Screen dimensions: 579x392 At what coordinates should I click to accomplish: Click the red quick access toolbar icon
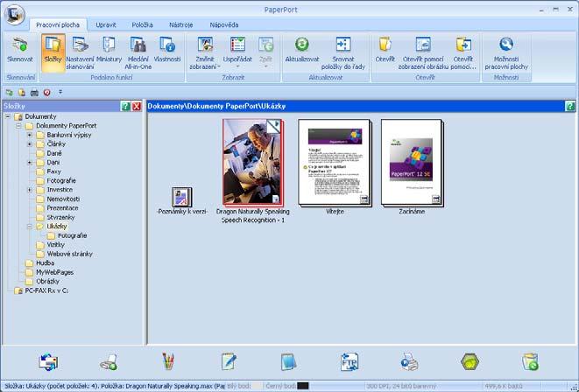pyautogui.click(x=47, y=93)
